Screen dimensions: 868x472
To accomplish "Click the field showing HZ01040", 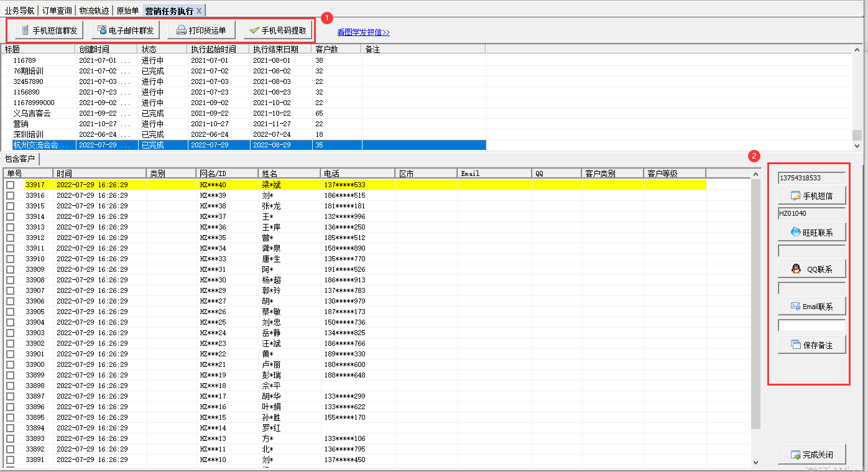I will [x=811, y=213].
